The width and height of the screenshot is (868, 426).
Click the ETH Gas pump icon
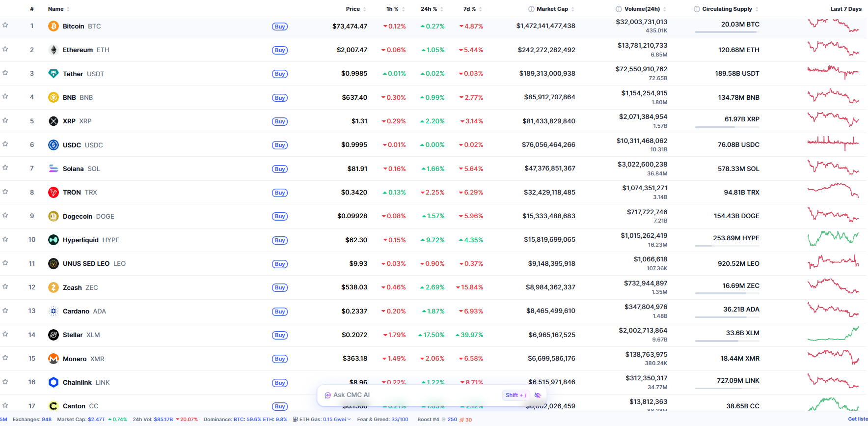pyautogui.click(x=296, y=419)
